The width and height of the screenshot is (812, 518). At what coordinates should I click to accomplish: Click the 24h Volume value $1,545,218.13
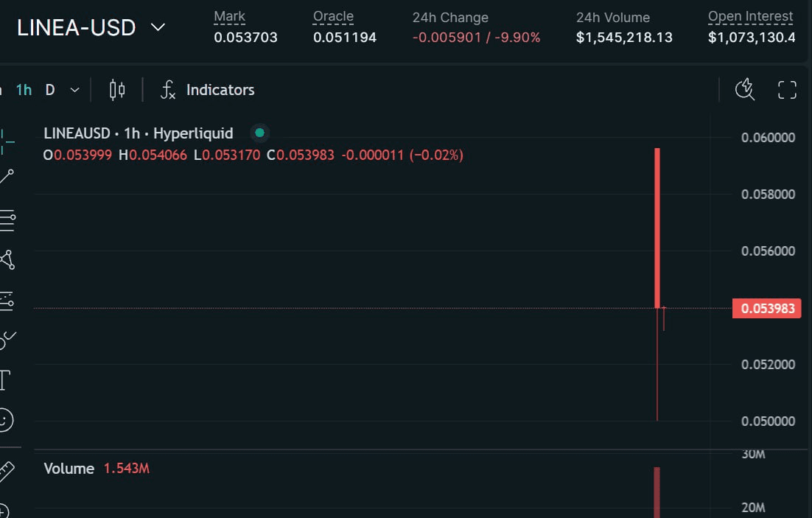click(624, 38)
